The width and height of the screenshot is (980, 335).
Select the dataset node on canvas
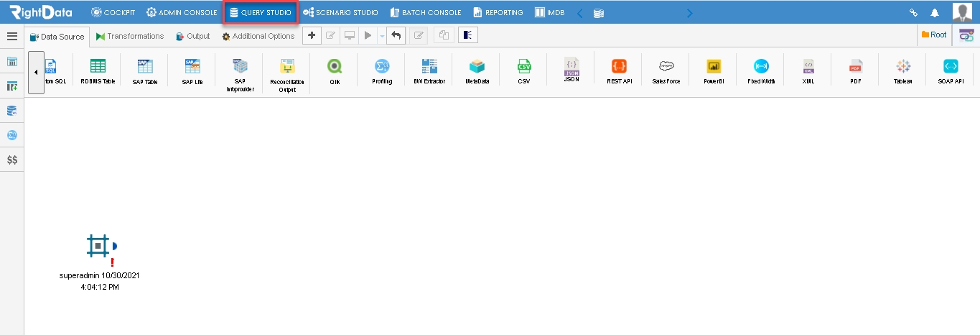[98, 245]
